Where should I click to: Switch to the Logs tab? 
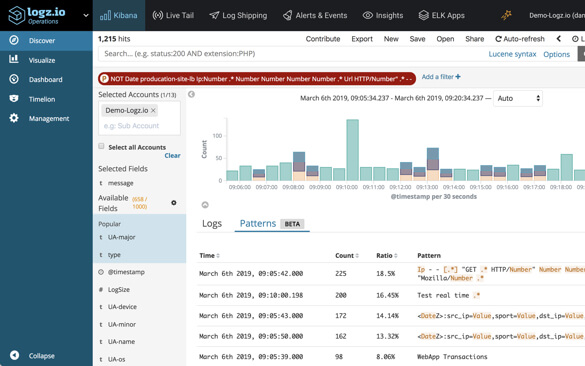click(212, 223)
